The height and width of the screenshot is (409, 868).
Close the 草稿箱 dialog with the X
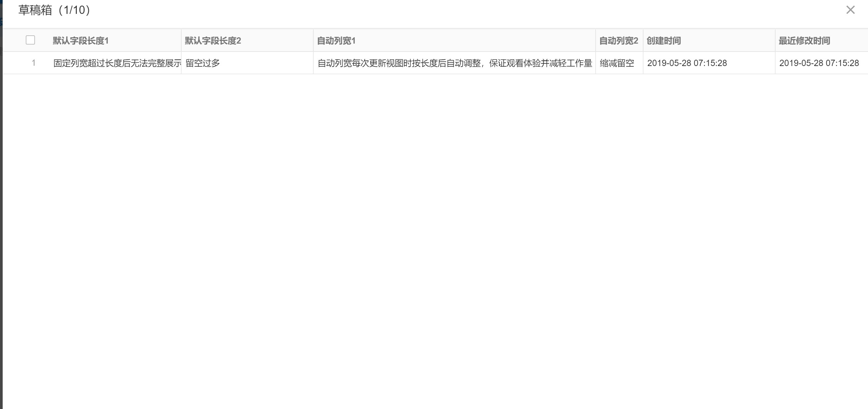coord(851,11)
